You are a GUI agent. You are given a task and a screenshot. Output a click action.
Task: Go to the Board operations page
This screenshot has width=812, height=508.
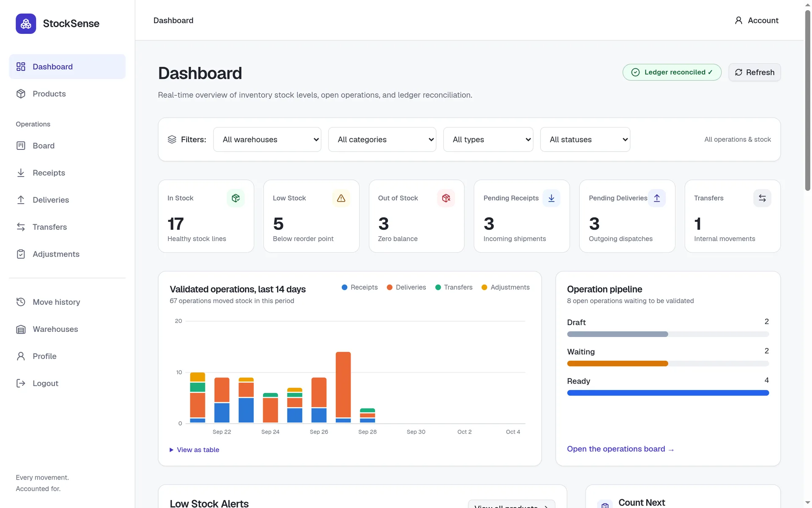pos(67,146)
